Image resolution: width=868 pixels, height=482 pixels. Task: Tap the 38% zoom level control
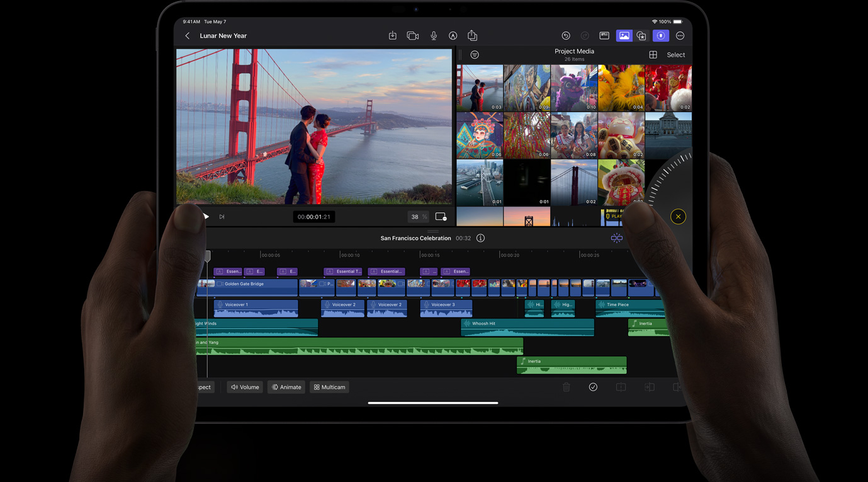pos(417,216)
